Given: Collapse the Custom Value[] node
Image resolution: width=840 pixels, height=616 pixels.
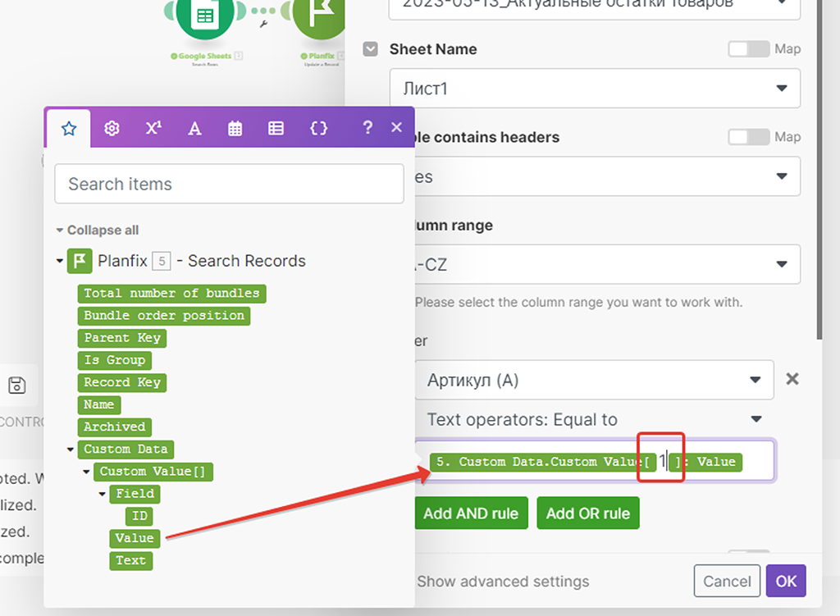Looking at the screenshot, I should [x=86, y=472].
